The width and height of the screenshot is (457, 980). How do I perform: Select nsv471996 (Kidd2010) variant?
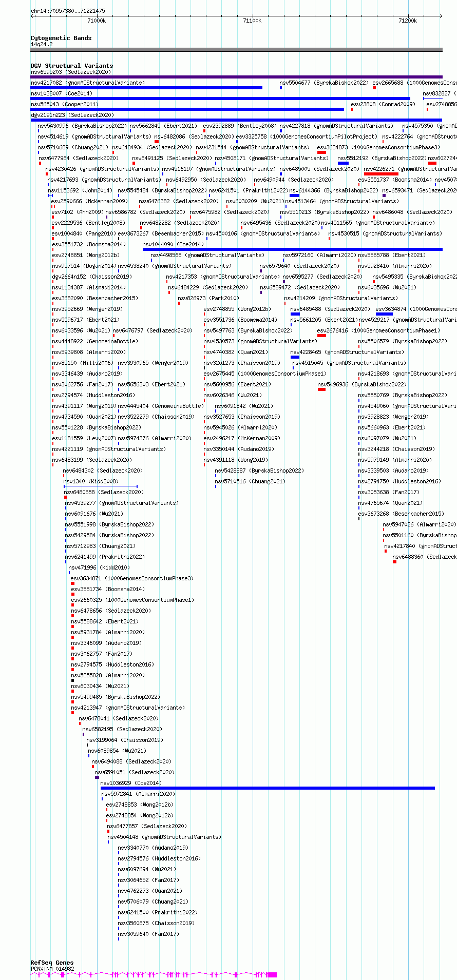pyautogui.click(x=99, y=567)
